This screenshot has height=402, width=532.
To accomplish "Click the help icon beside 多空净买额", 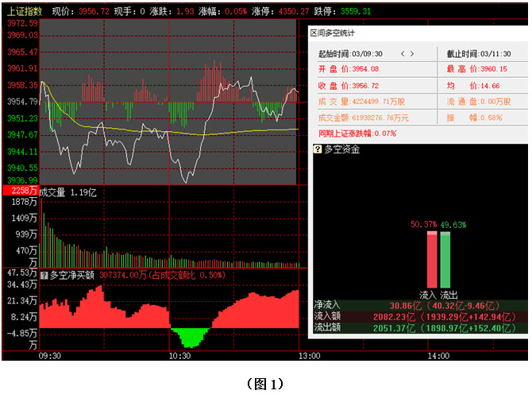I will coord(44,275).
